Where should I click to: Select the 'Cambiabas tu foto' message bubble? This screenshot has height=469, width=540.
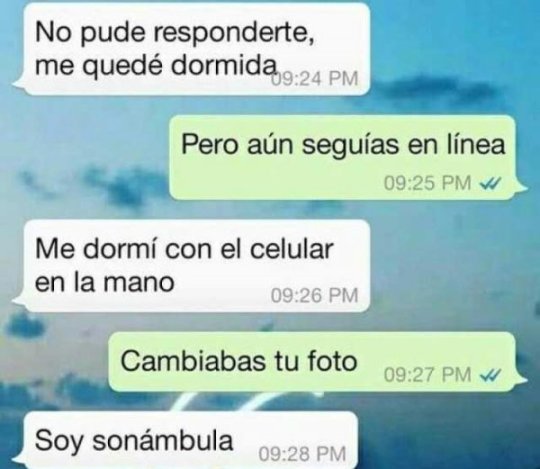[x=318, y=362]
